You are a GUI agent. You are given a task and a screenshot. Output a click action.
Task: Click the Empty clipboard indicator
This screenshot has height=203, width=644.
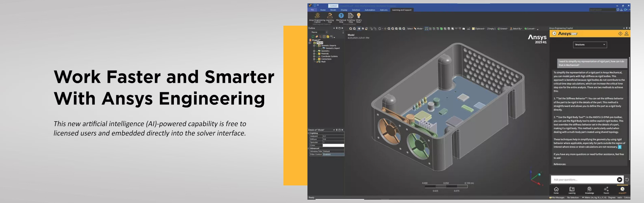pos(491,29)
